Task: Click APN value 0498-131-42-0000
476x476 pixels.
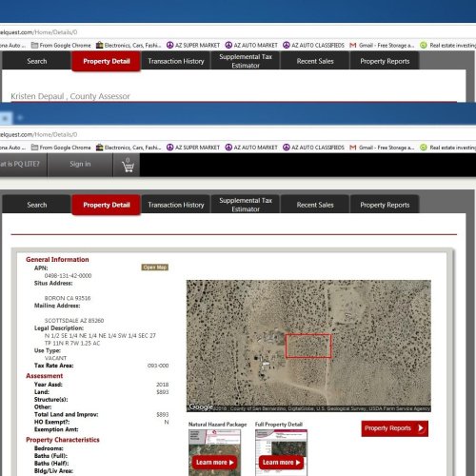Action: (x=68, y=276)
